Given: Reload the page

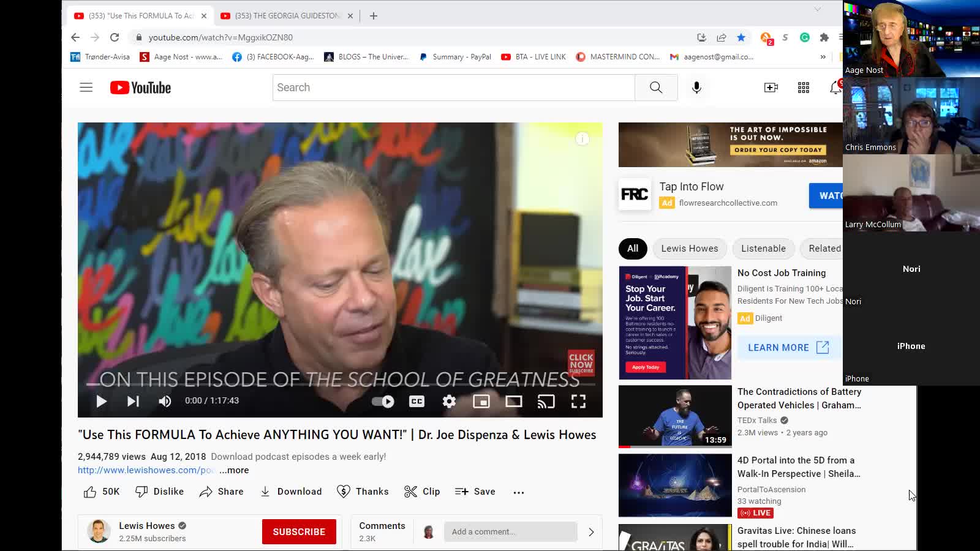Looking at the screenshot, I should pyautogui.click(x=115, y=37).
